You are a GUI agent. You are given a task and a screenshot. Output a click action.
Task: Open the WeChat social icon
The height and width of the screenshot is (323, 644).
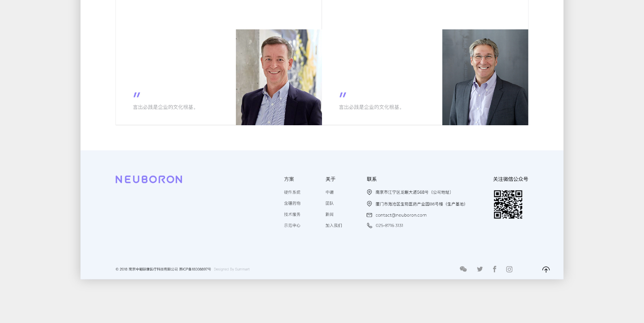pyautogui.click(x=463, y=269)
